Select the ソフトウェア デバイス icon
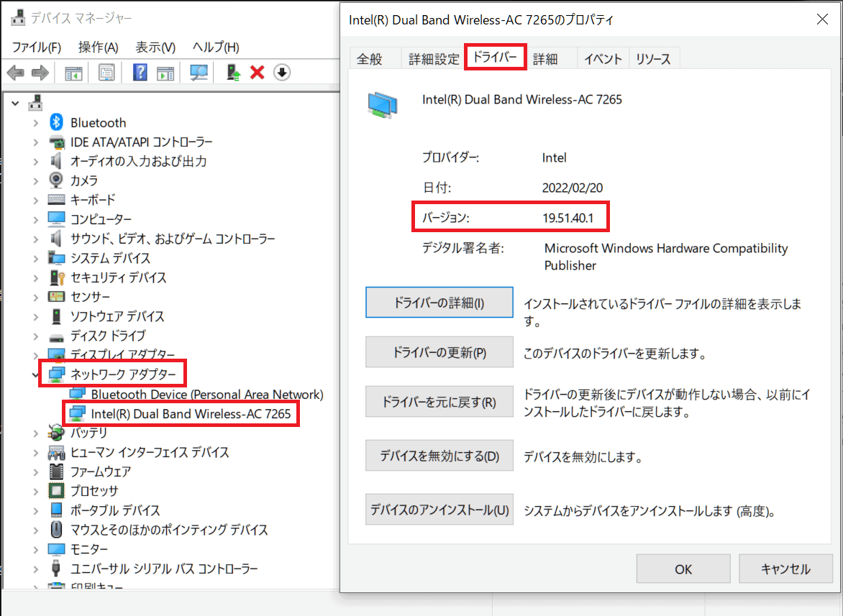Screen dimensions: 843x616 tap(56, 316)
